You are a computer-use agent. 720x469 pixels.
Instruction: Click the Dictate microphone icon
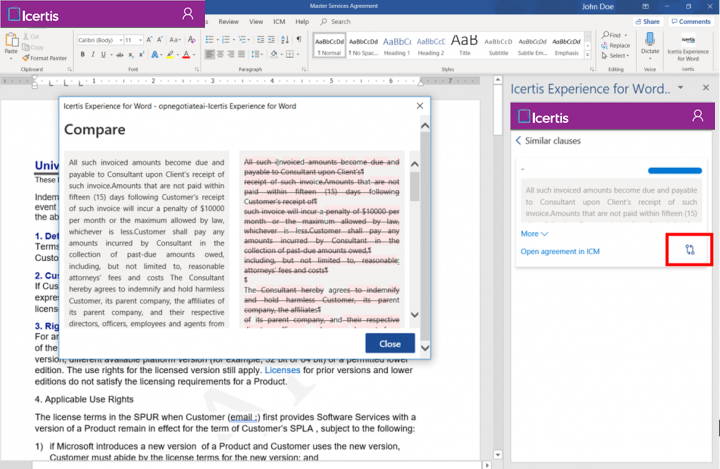[x=650, y=37]
